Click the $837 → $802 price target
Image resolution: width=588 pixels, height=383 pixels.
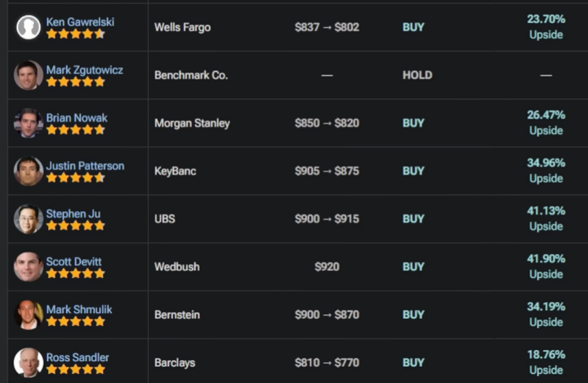[x=327, y=27]
